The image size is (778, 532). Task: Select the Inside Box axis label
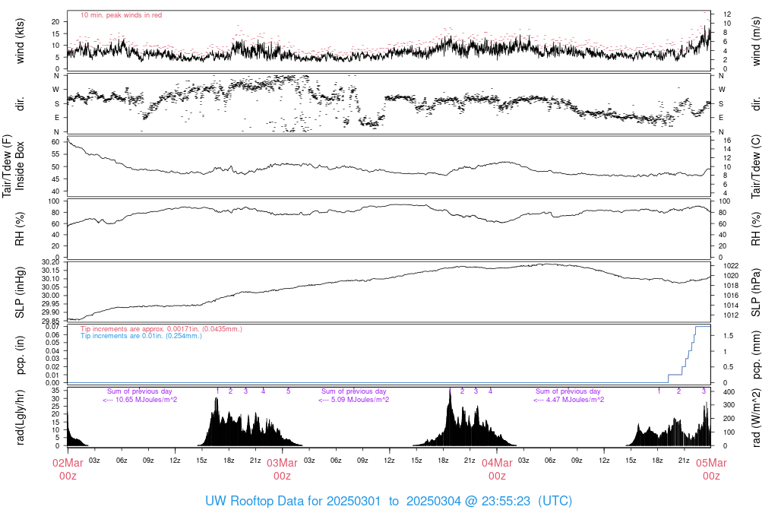[21, 166]
